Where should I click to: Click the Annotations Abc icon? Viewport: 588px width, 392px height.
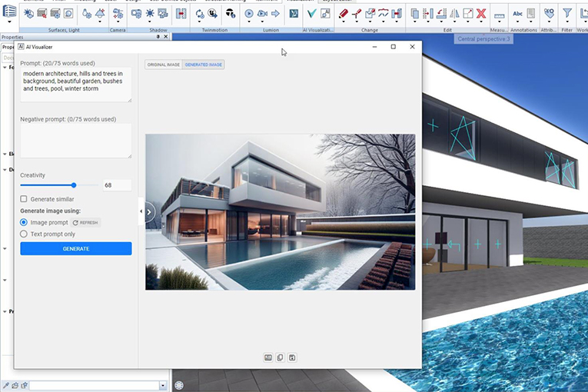517,14
